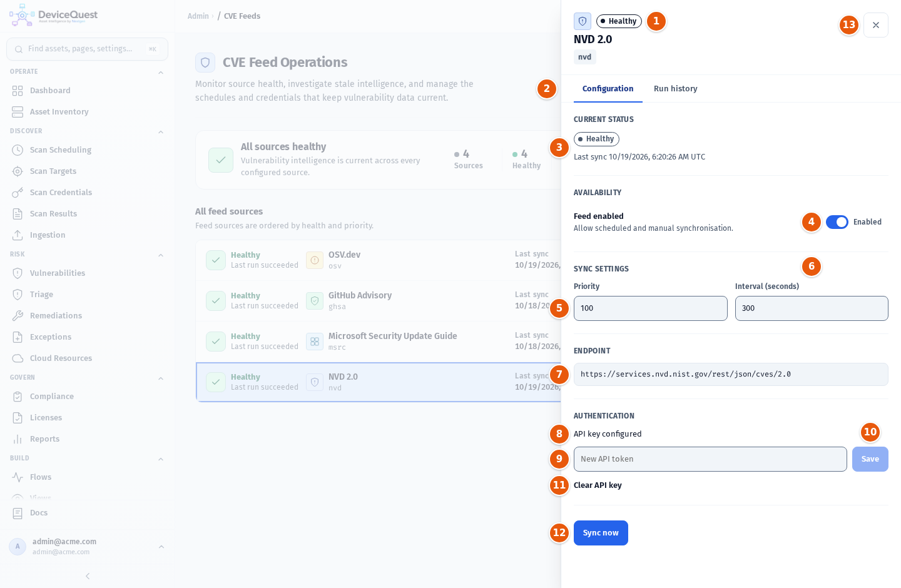Switch to the Run history tab
Image resolution: width=901 pixels, height=588 pixels.
click(x=675, y=89)
